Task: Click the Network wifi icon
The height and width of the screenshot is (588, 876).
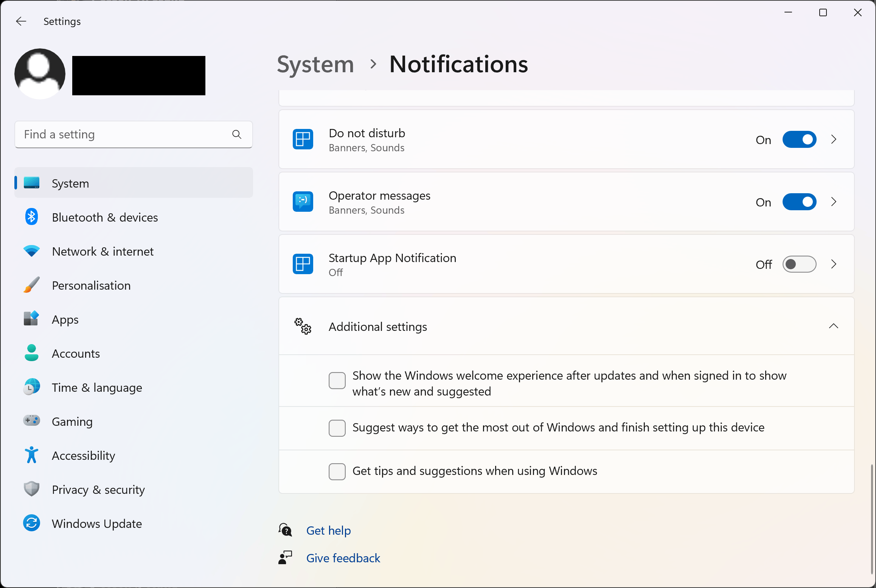Action: point(31,251)
